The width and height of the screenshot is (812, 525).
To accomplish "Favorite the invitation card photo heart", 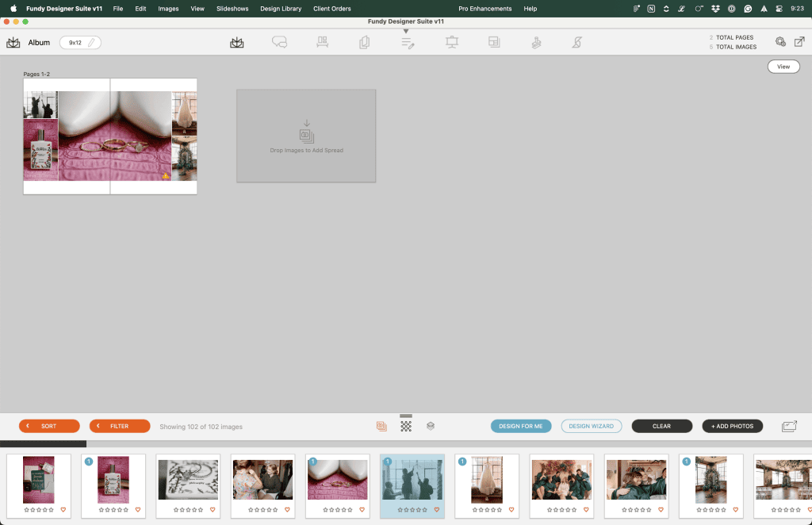I will click(63, 509).
